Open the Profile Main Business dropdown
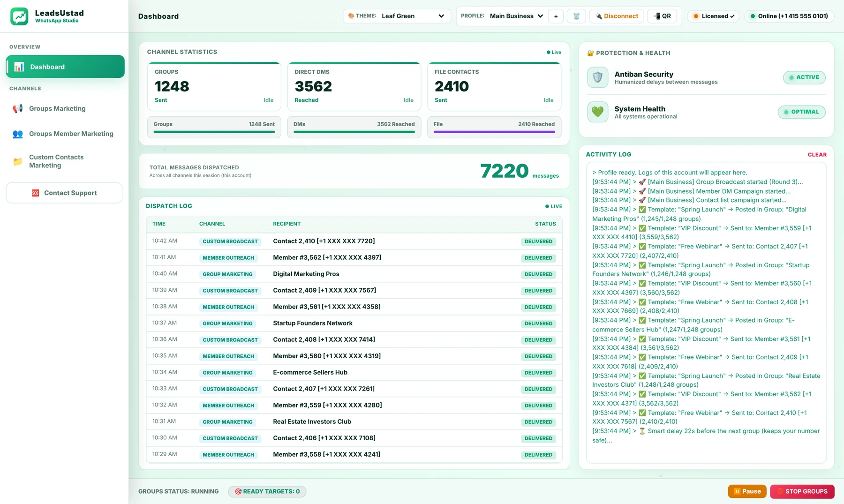844x504 pixels. [x=516, y=16]
